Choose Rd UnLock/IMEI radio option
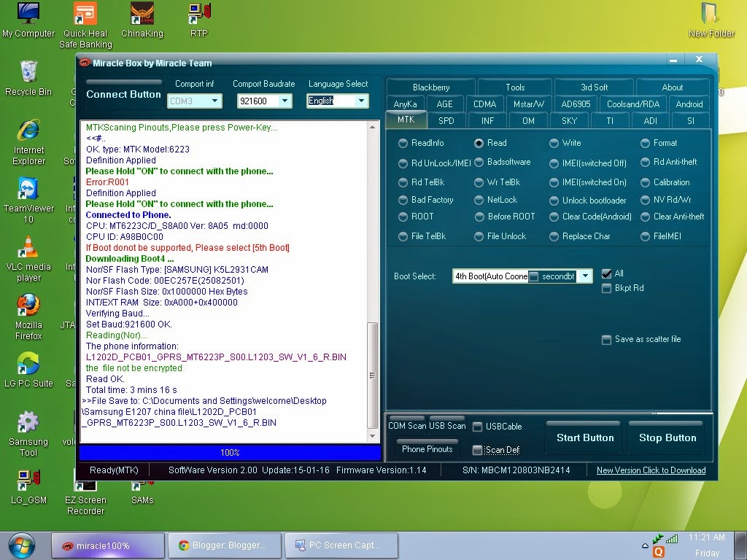 [403, 163]
